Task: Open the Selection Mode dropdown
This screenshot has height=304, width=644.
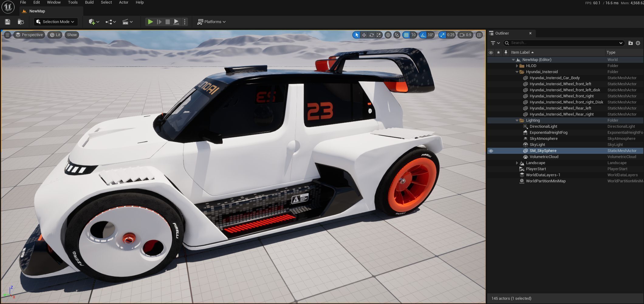Action: pos(55,22)
